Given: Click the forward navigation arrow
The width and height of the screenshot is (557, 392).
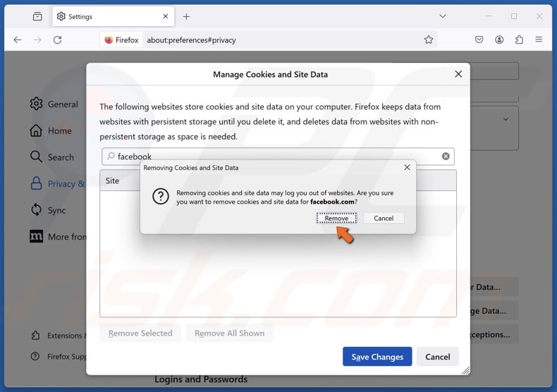Looking at the screenshot, I should pyautogui.click(x=37, y=39).
